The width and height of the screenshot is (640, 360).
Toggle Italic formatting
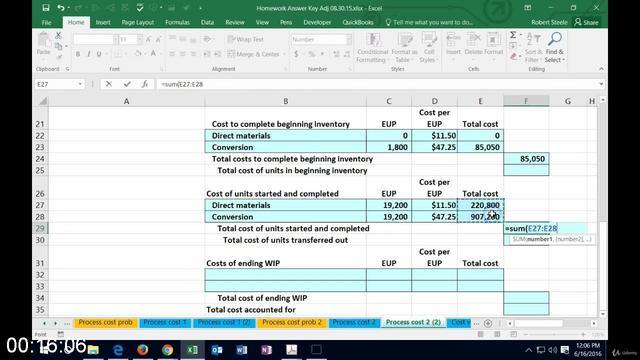click(x=88, y=54)
